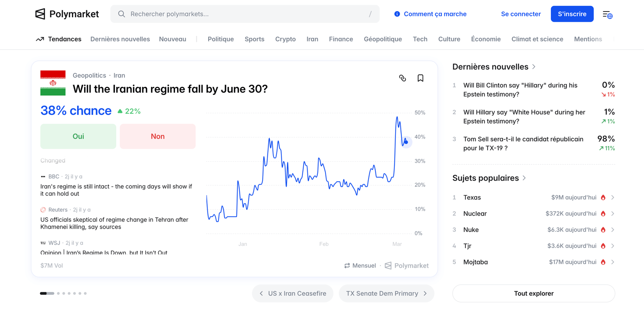Image resolution: width=644 pixels, height=310 pixels.
Task: Bookmark the Iranian regime market
Action: [x=420, y=78]
